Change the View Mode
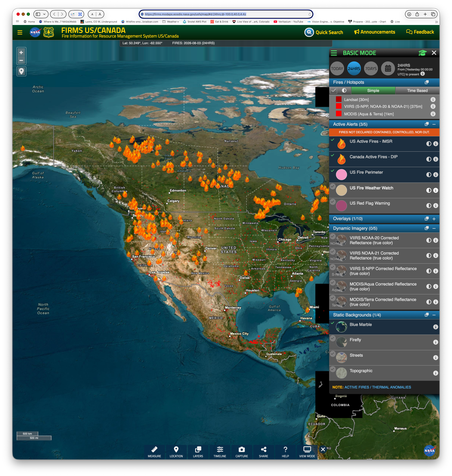This screenshot has height=476, width=452. 307,452
